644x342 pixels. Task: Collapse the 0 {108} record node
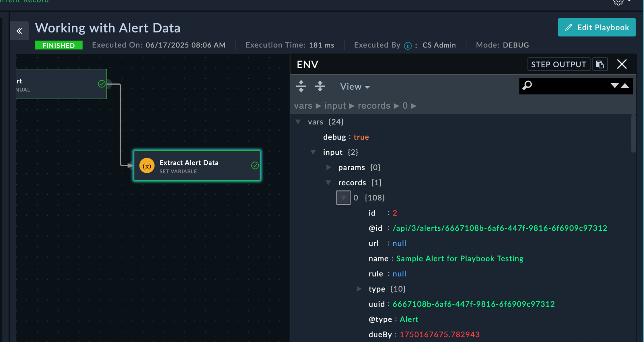point(343,198)
